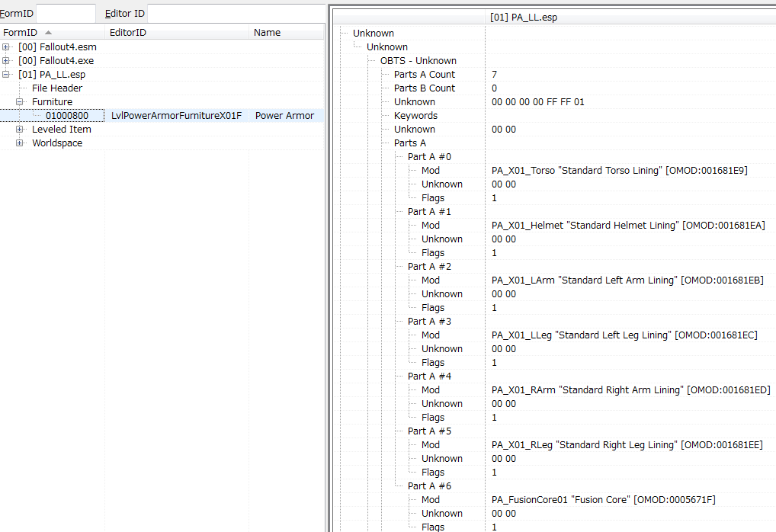Click the PA_X01_RArm Standard Right Arm Lining value
The height and width of the screenshot is (532, 776).
pos(631,390)
